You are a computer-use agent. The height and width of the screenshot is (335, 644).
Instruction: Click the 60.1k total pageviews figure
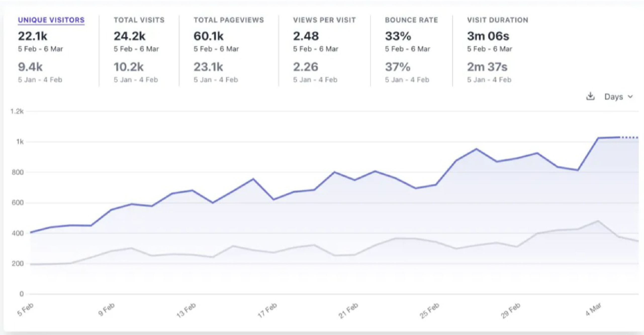(x=208, y=36)
